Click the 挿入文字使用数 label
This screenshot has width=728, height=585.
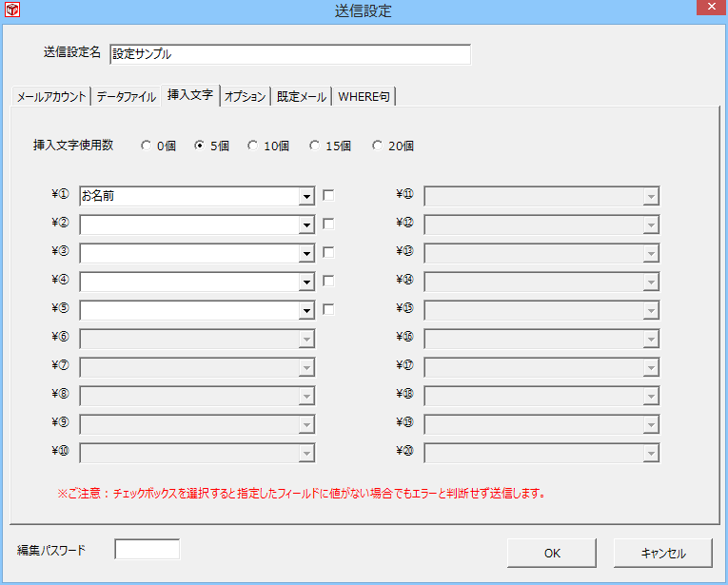(73, 146)
